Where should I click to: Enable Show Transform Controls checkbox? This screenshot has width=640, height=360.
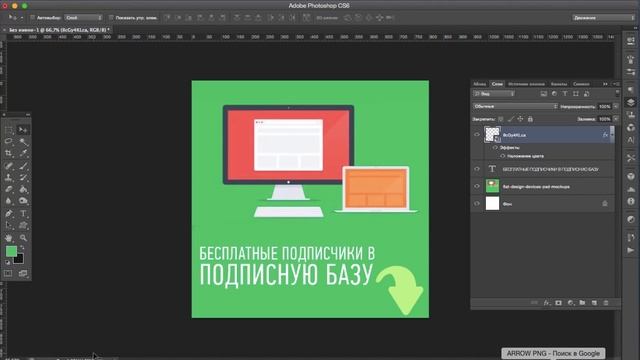tap(111, 18)
